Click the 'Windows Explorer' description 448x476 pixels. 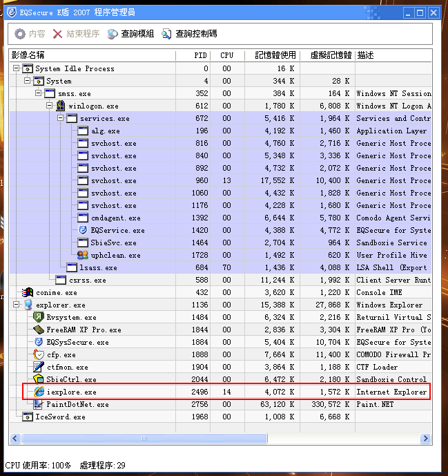click(x=389, y=305)
